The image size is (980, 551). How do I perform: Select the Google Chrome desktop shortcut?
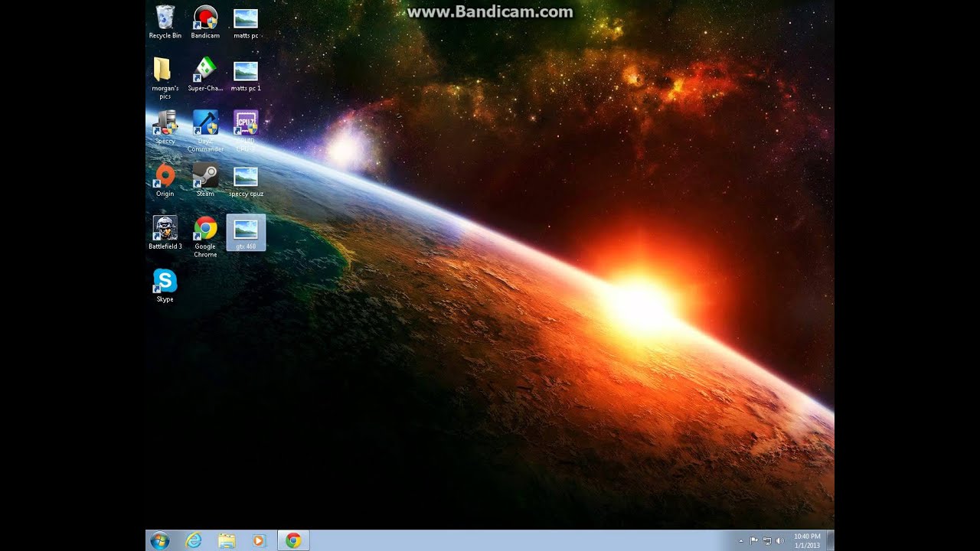pos(205,236)
